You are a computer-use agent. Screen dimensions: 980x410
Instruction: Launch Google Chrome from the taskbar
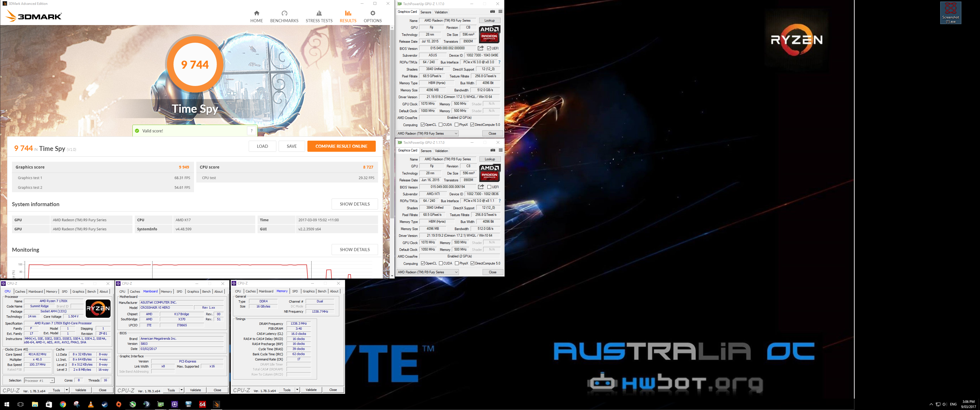[x=63, y=404]
